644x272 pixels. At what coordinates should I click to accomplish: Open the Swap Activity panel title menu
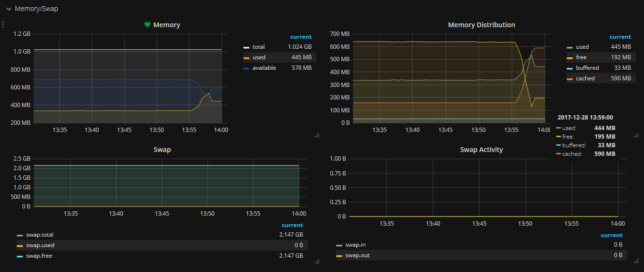click(x=481, y=150)
